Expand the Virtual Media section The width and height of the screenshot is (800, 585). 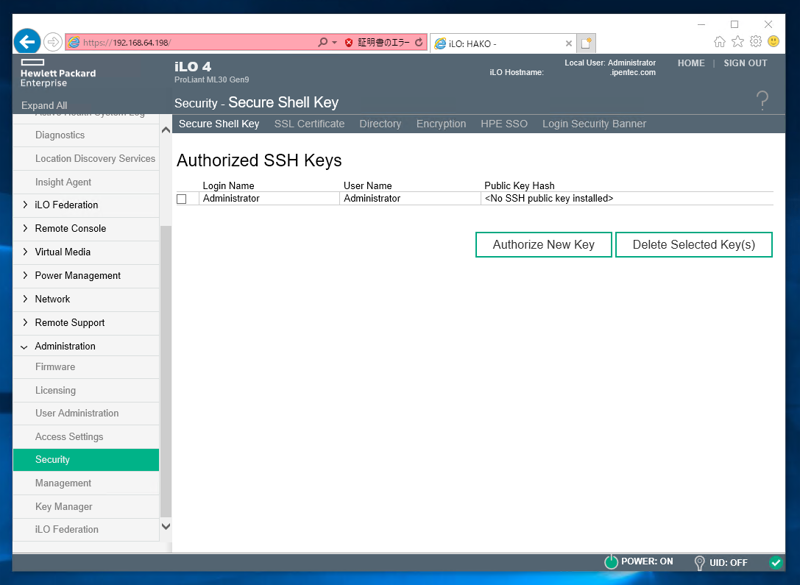coord(24,251)
